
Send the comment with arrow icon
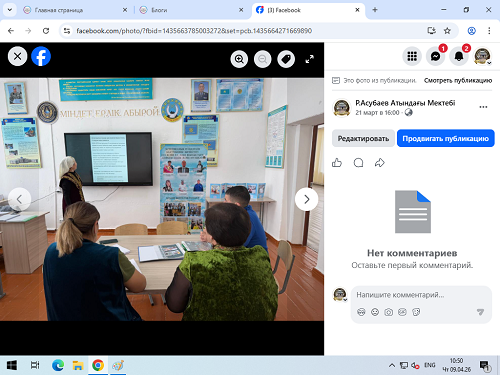coord(480,312)
